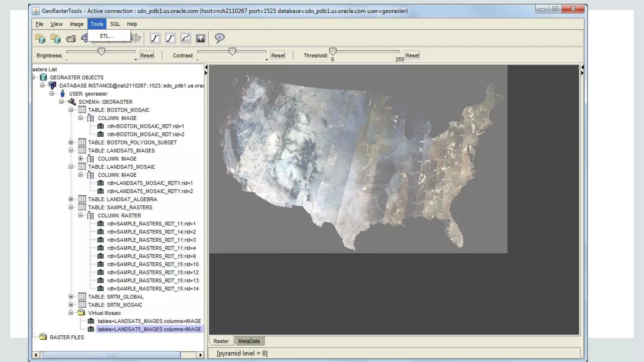The image size is (644, 362).
Task: Click the second database folder toolbar icon
Action: pyautogui.click(x=55, y=38)
